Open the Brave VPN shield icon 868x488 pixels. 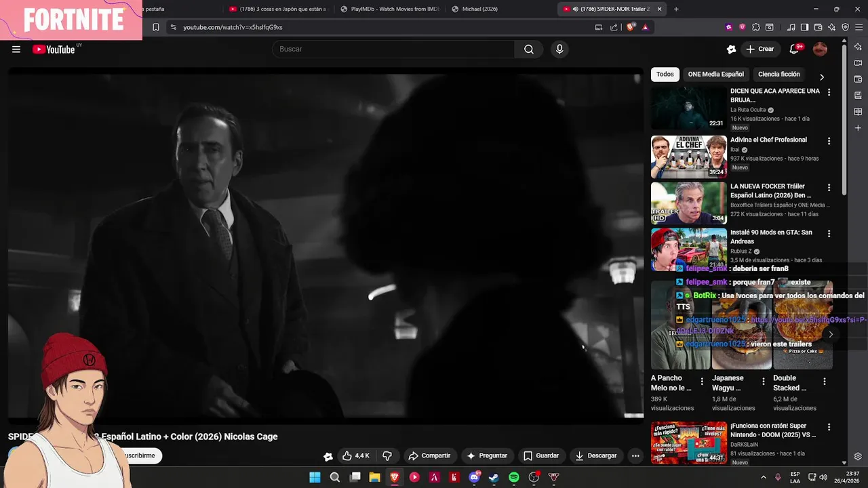pyautogui.click(x=845, y=27)
